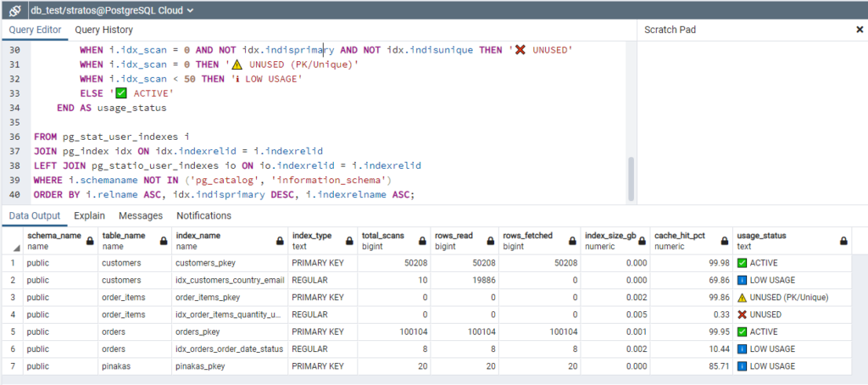This screenshot has width=868, height=385.
Task: Click info icon in idx_orders_order_date_status row
Action: pos(743,349)
